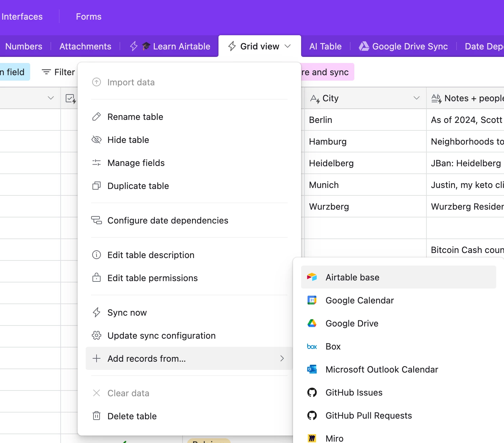
Task: Choose Configure date dependencies
Action: point(189,220)
